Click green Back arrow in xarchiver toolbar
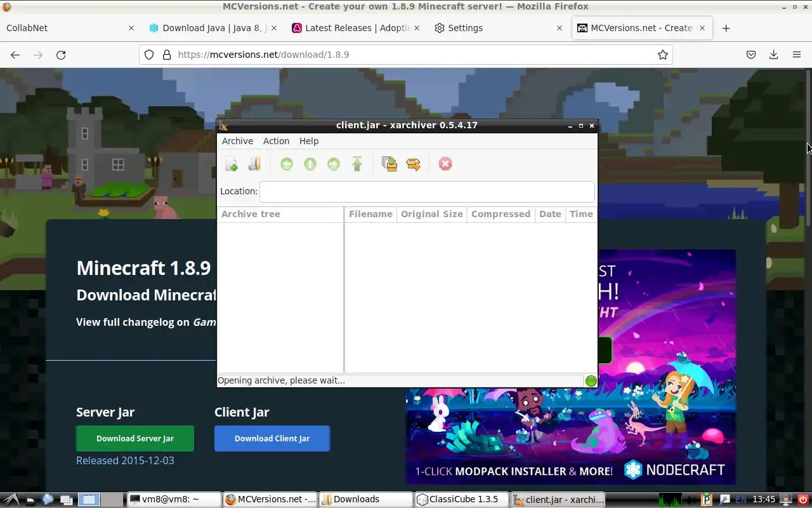Viewport: 812px width, 508px height. pos(287,164)
